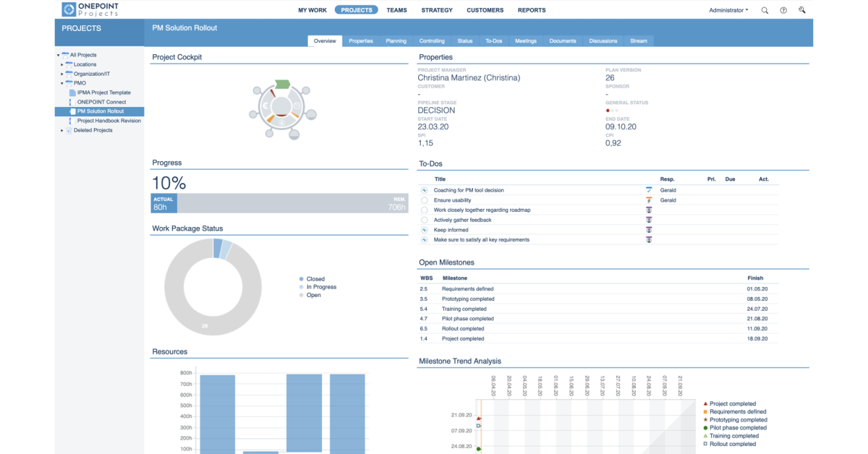Open the STRATEGY menu
This screenshot has width=868, height=454.
click(437, 10)
